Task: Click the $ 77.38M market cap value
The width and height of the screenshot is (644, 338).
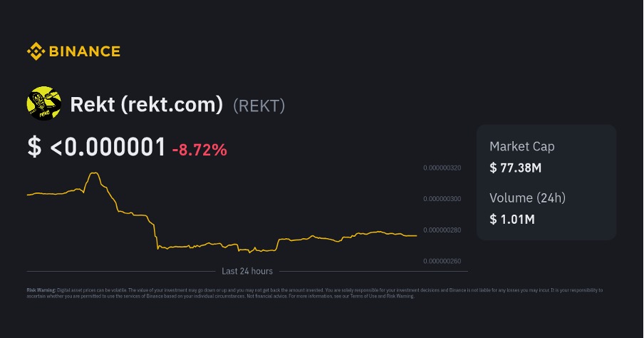Action: point(516,168)
